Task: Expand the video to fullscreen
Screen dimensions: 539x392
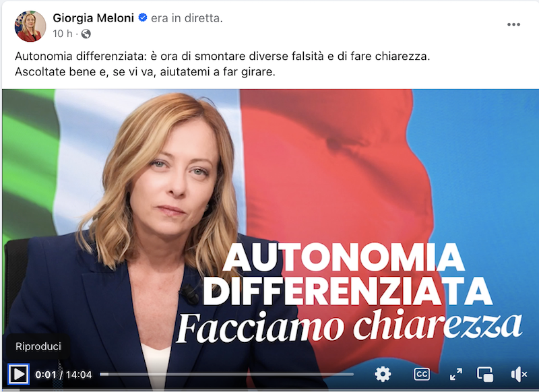Action: click(456, 374)
